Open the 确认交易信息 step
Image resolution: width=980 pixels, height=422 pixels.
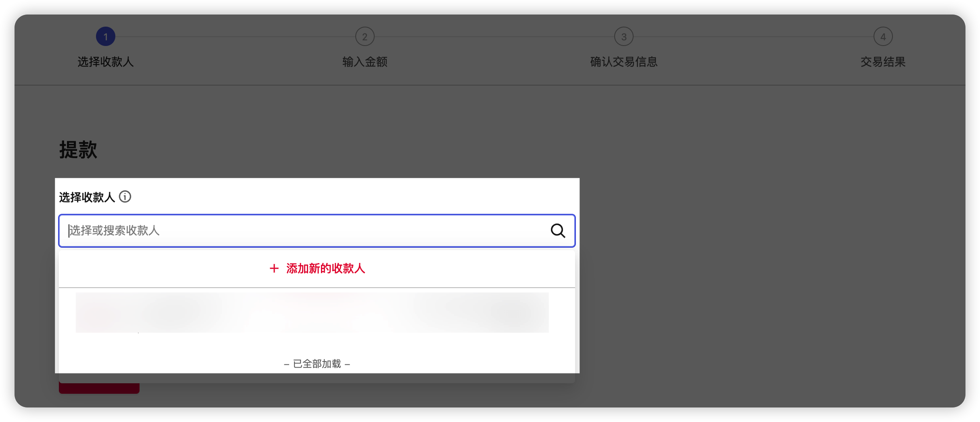click(x=624, y=62)
